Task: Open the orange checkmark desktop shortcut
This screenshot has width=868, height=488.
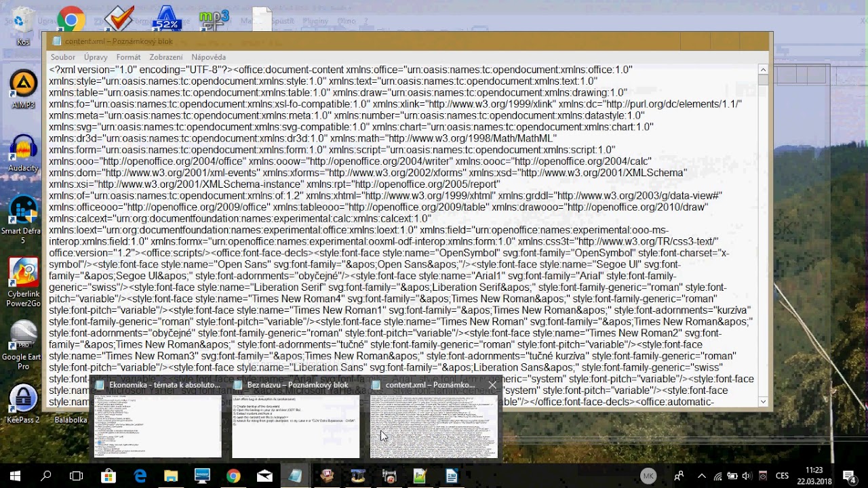Action: [119, 19]
